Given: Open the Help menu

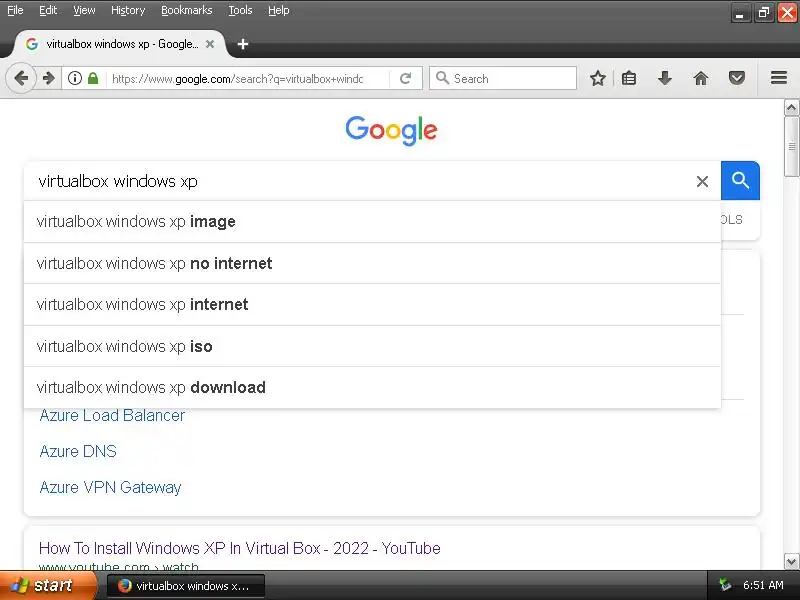Looking at the screenshot, I should 279,10.
